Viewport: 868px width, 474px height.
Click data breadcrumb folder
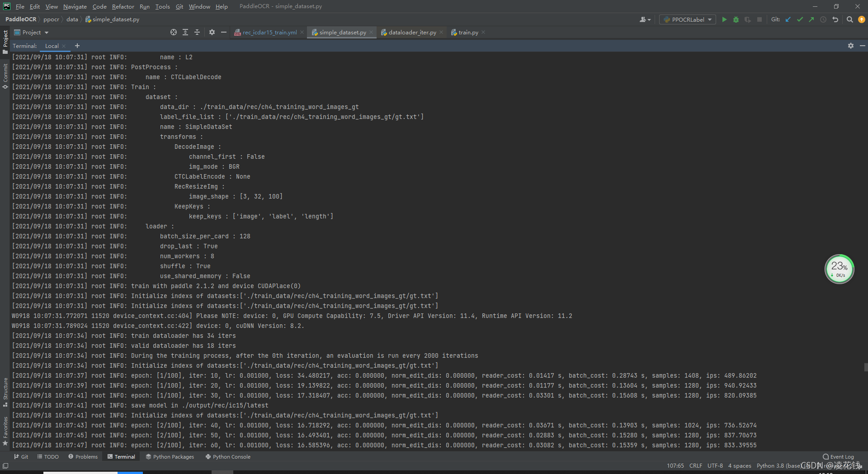pyautogui.click(x=72, y=19)
